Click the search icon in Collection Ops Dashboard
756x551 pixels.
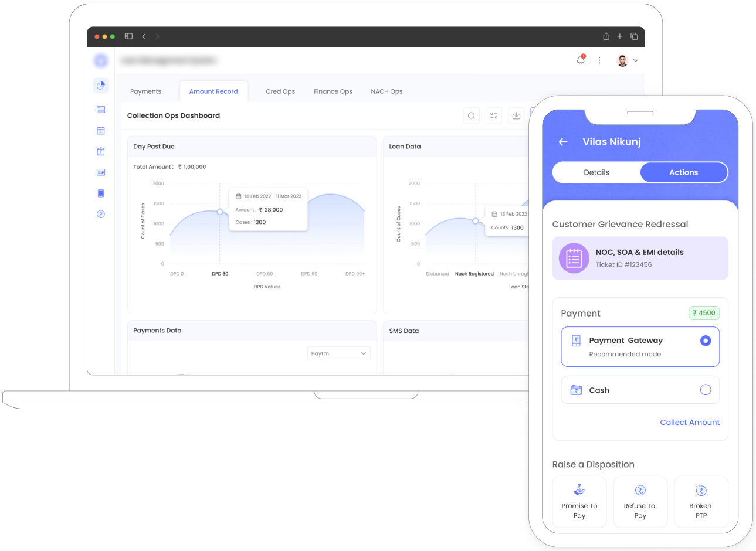click(x=471, y=115)
